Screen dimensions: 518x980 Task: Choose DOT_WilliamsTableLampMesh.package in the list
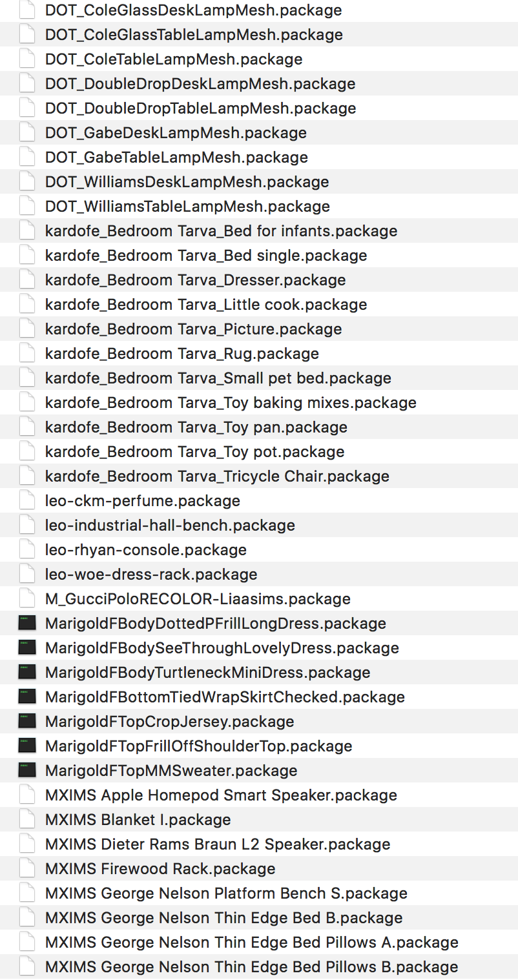click(x=187, y=206)
